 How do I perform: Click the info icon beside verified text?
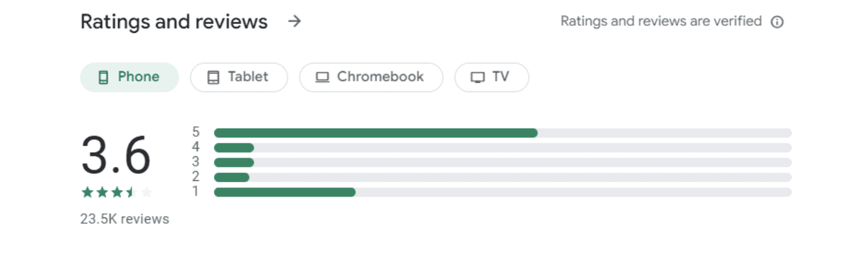click(x=777, y=22)
